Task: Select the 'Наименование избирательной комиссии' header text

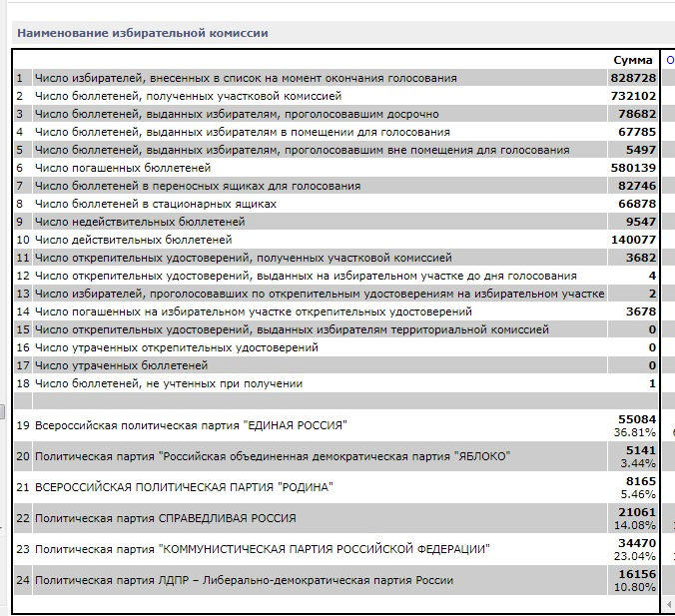Action: pyautogui.click(x=143, y=33)
